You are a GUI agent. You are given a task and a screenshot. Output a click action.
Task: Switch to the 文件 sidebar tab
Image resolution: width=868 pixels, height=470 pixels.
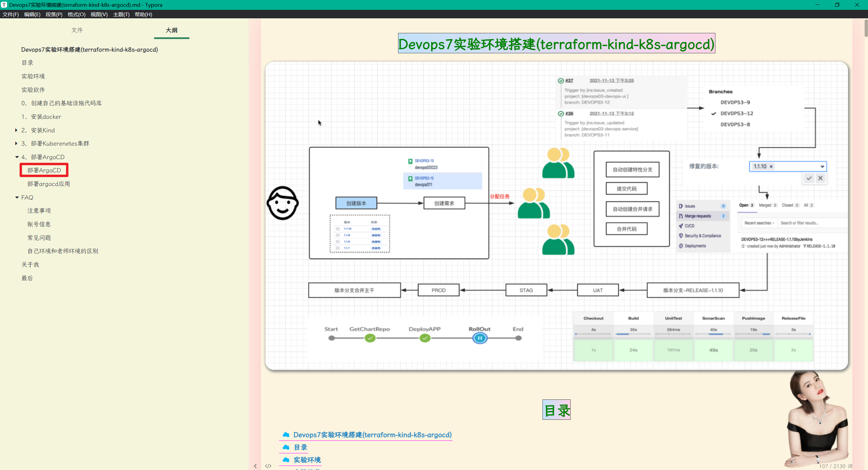[77, 30]
